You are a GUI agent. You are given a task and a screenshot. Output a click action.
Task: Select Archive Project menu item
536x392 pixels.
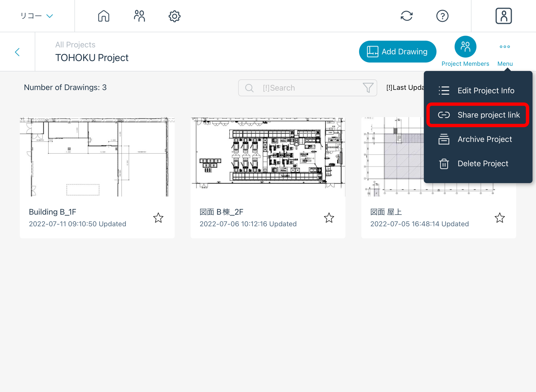[x=478, y=139]
